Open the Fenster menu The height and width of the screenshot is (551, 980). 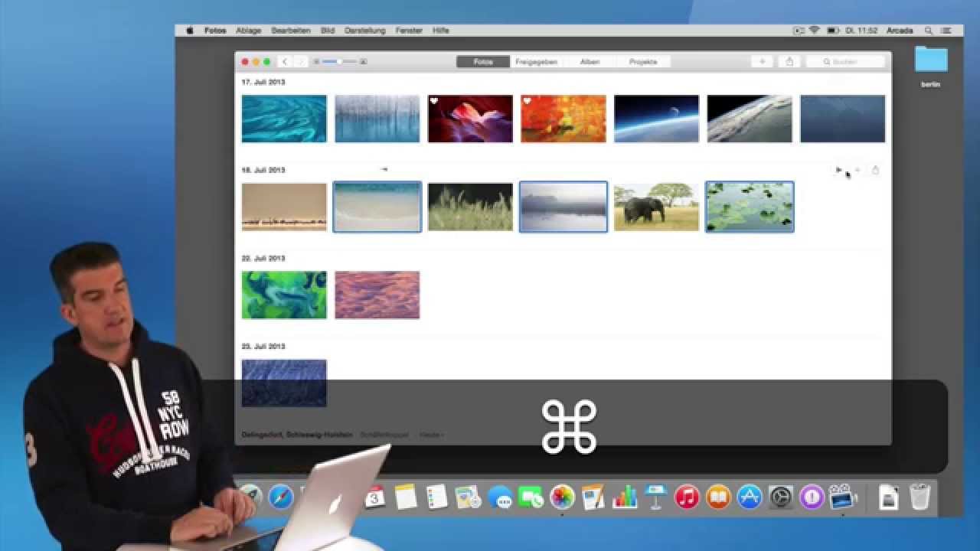(409, 31)
